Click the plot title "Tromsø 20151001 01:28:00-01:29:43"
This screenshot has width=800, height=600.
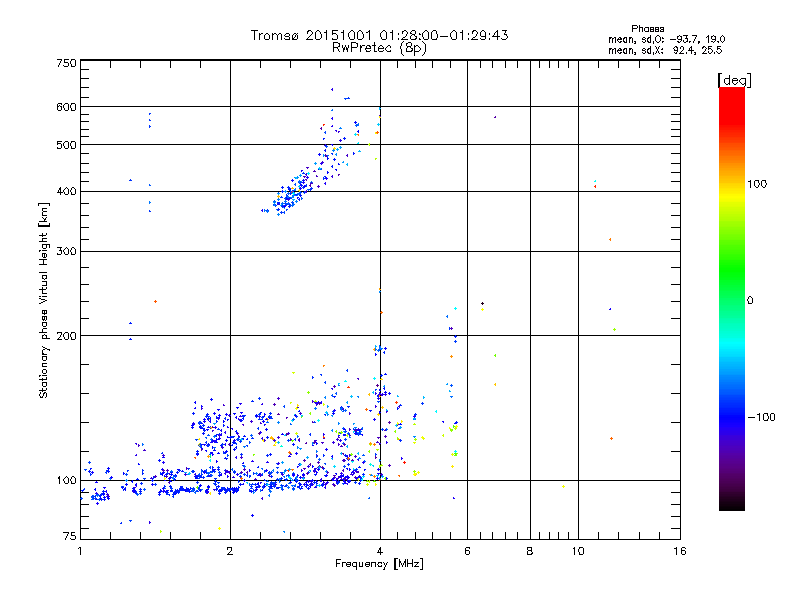click(379, 35)
